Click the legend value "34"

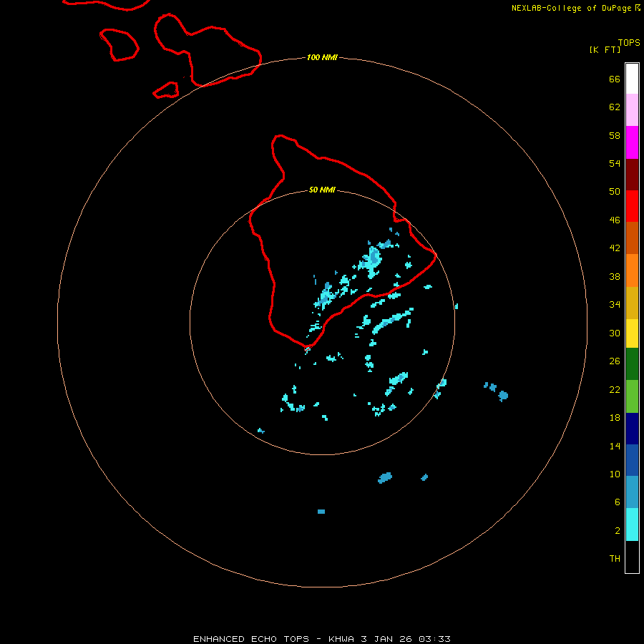point(615,305)
